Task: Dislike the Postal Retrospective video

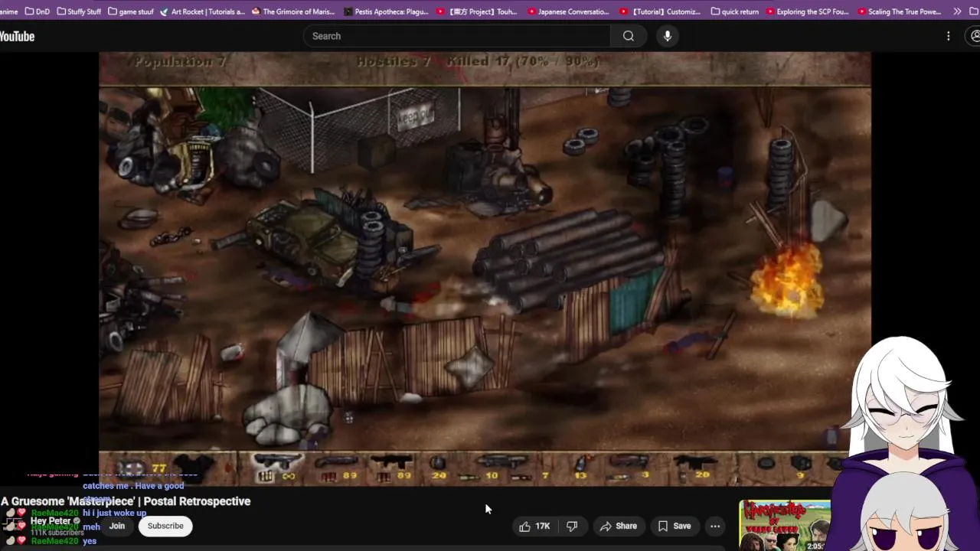Action: coord(572,526)
